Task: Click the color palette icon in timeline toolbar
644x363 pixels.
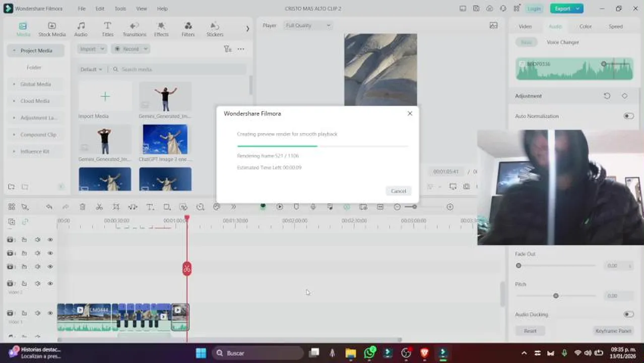Action: (217, 207)
